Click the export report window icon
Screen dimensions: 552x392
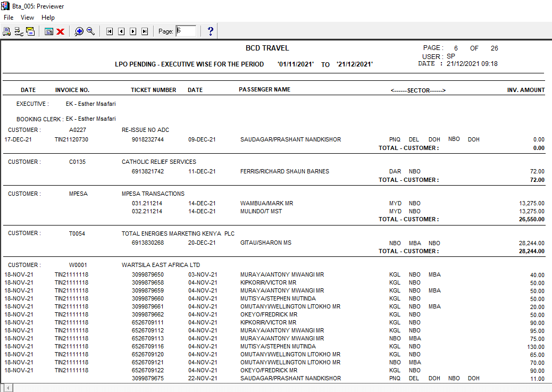pos(49,31)
